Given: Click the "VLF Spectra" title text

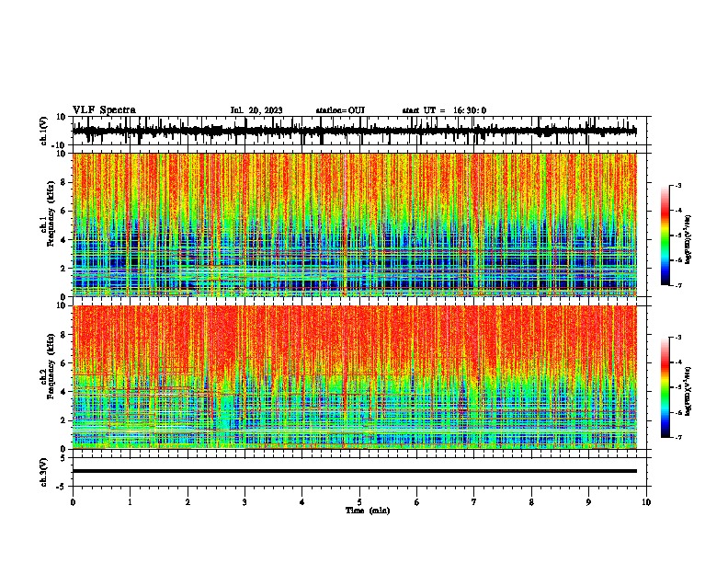Looking at the screenshot, I should (x=104, y=110).
